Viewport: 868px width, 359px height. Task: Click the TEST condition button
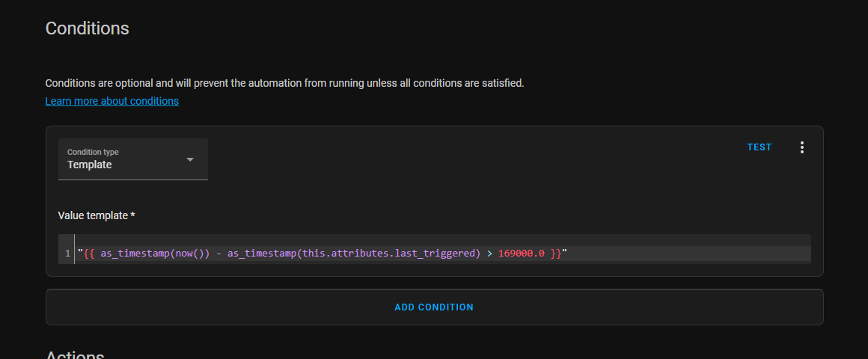pyautogui.click(x=759, y=147)
